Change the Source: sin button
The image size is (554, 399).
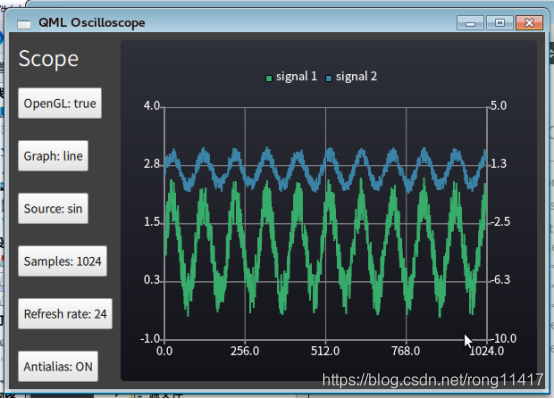coord(53,209)
